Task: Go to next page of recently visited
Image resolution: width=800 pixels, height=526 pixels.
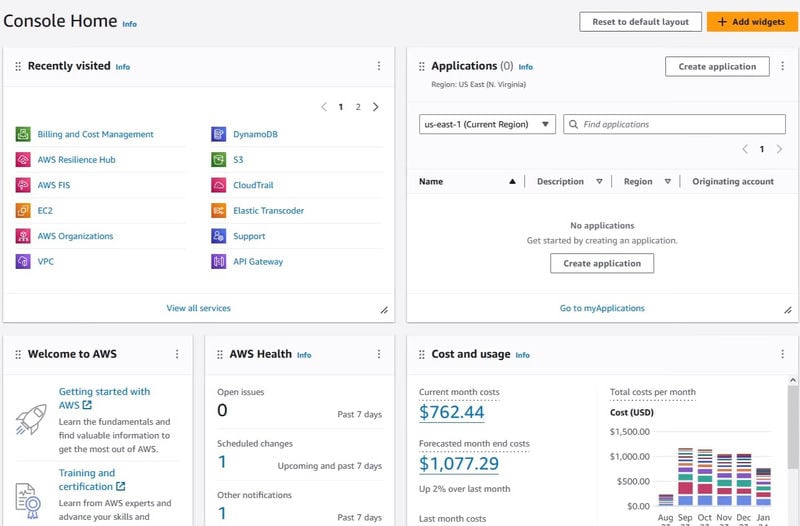Action: pyautogui.click(x=376, y=107)
